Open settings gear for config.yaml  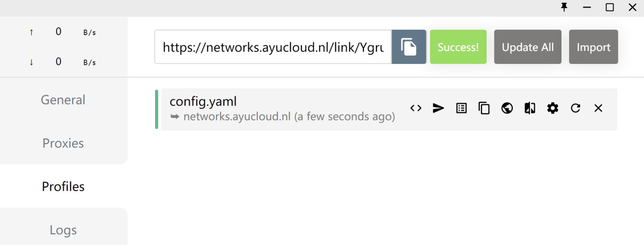[553, 108]
